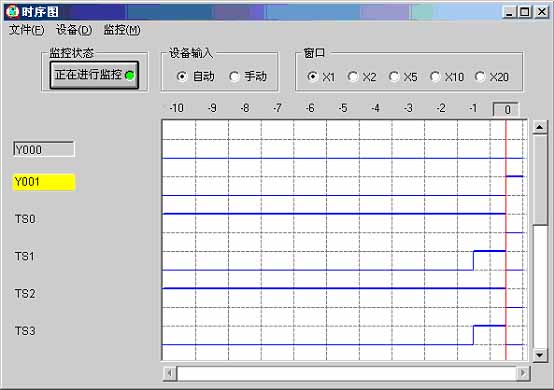Open the 文件(F) menu
554x390 pixels.
[x=27, y=30]
